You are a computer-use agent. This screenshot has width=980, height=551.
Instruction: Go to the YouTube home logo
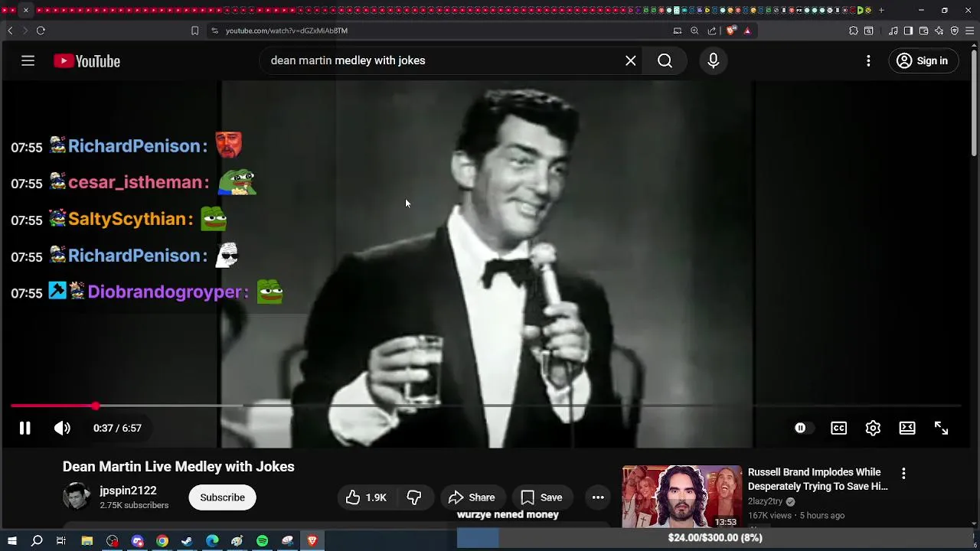[x=87, y=61]
